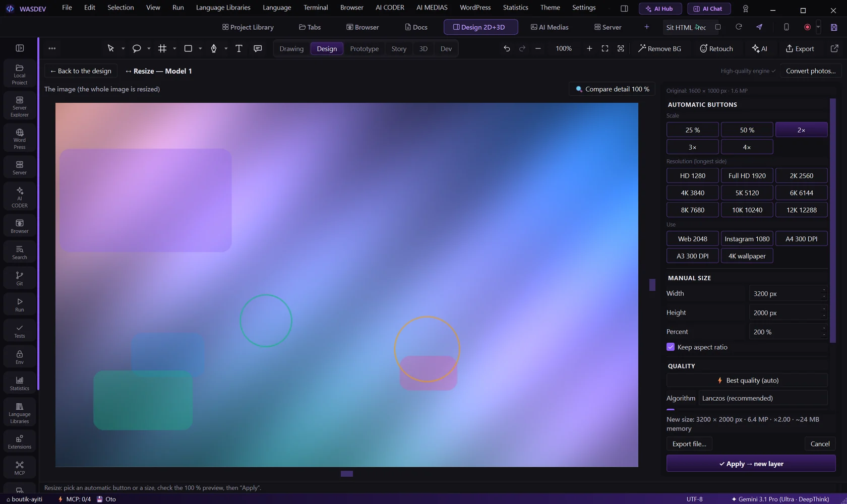This screenshot has height=504, width=847.
Task: Select the Text tool
Action: pyautogui.click(x=239, y=48)
